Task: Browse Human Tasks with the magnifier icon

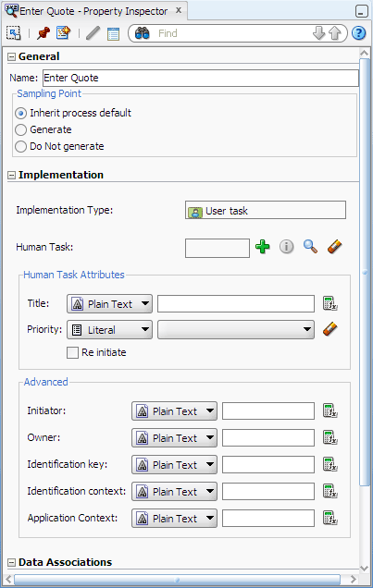Action: (310, 247)
